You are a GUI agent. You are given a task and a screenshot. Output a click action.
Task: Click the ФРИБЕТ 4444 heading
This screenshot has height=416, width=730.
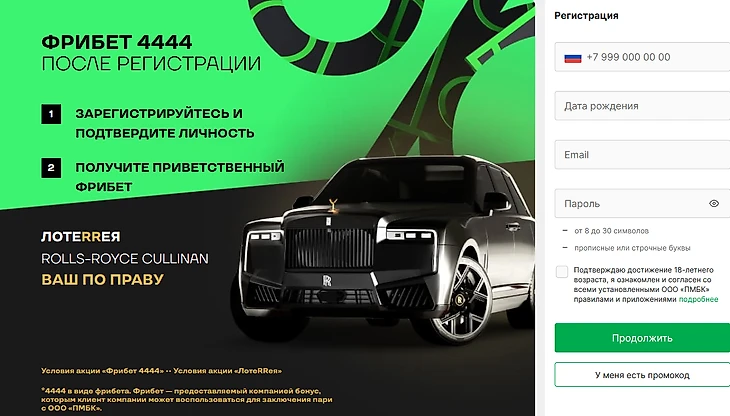coord(116,42)
